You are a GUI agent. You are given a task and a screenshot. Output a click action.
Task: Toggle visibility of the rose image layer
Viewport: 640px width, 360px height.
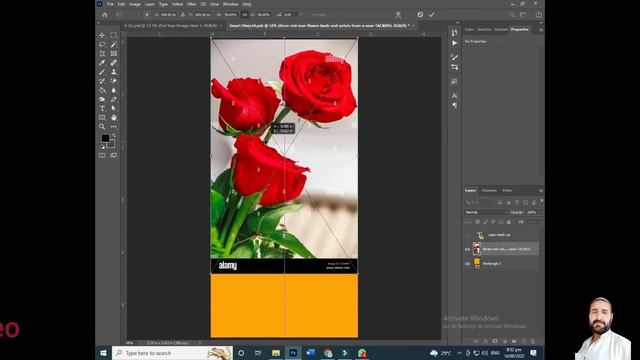[x=467, y=249]
